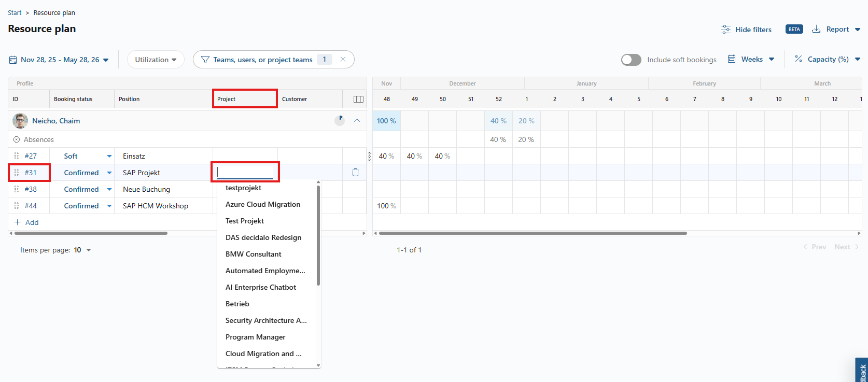Select Test Projekt option
The image size is (868, 382).
[267, 221]
